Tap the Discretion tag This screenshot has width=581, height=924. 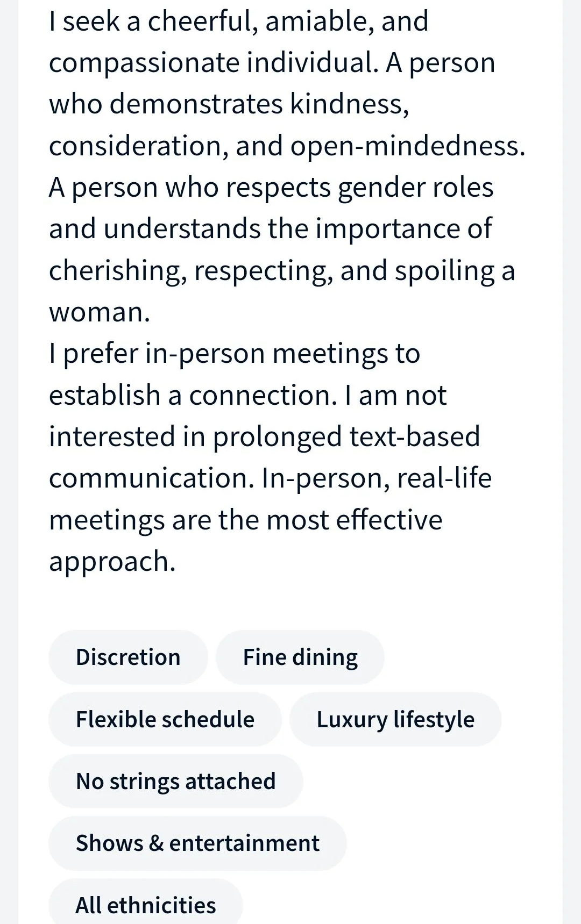tap(128, 657)
